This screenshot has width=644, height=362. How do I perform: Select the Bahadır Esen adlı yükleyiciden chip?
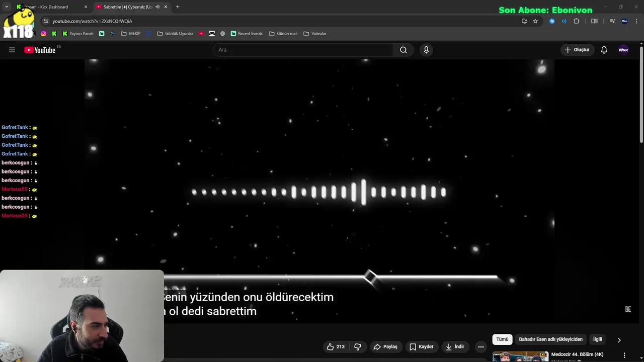click(550, 339)
